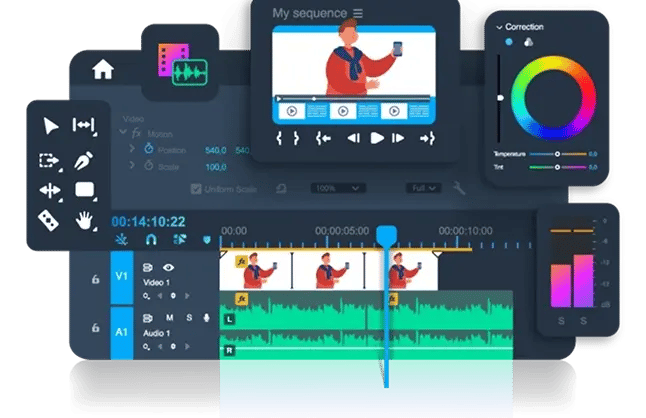Click the fx badge on audio clip start

click(x=241, y=299)
